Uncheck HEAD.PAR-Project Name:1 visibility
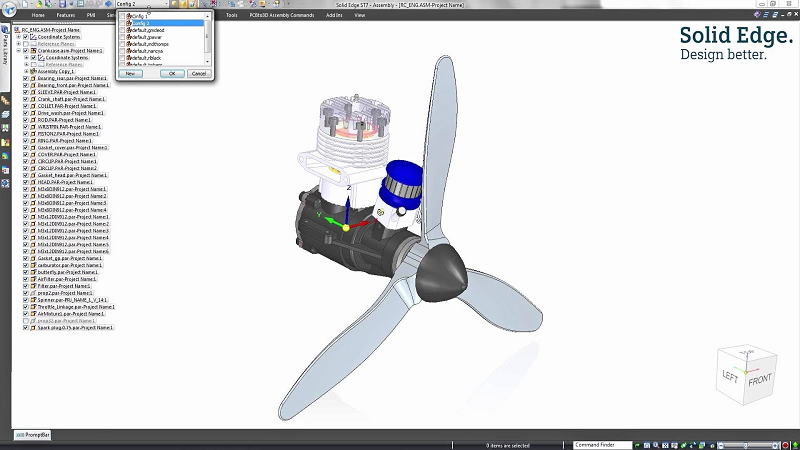Screen dimensions: 800x450 coord(26,182)
